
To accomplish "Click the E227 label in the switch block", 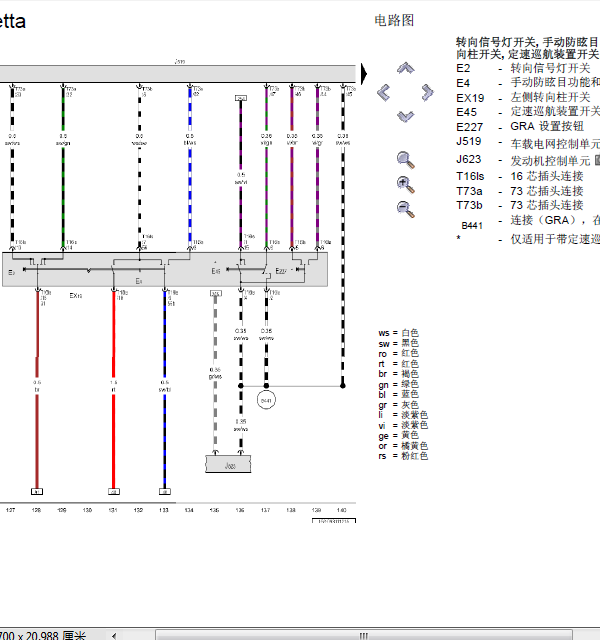I will pyautogui.click(x=281, y=271).
